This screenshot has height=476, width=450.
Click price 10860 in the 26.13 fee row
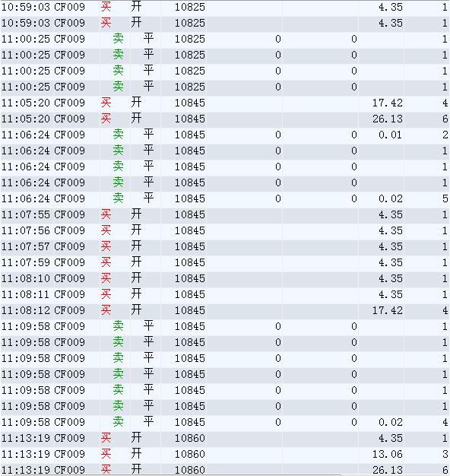190,470
